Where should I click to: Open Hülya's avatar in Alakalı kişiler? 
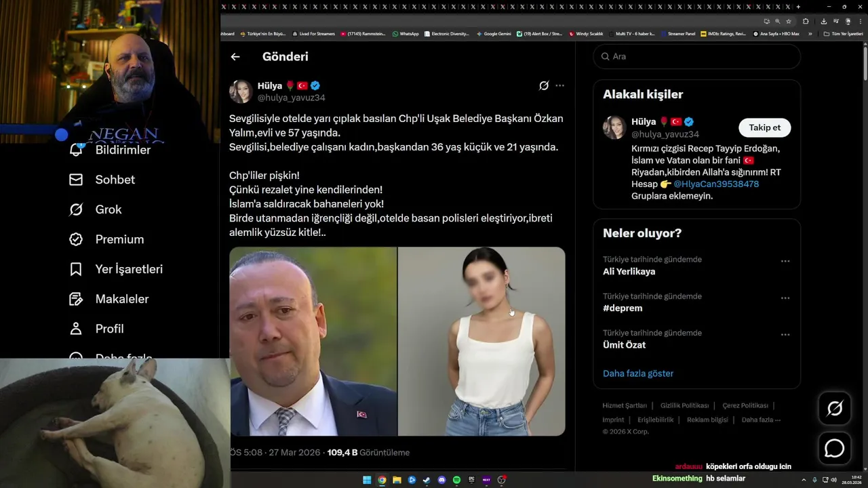614,127
